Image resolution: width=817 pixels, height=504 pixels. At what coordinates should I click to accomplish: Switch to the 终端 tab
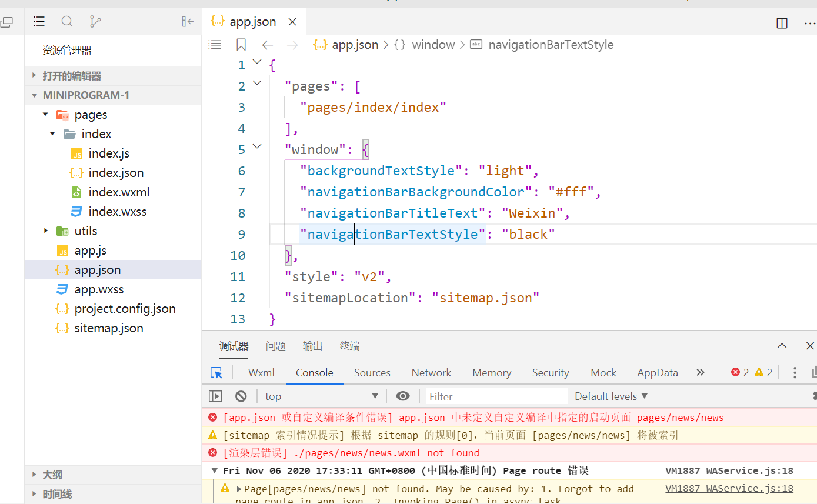tap(349, 346)
